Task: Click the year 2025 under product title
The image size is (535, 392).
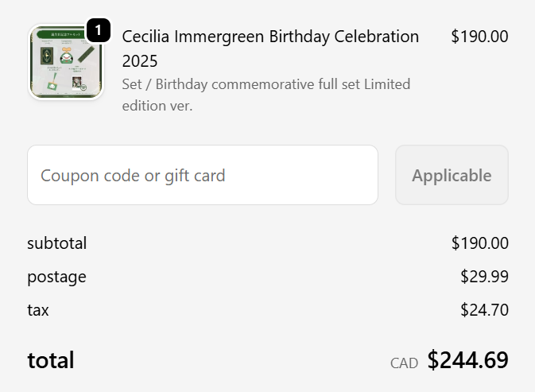Action: pyautogui.click(x=140, y=60)
